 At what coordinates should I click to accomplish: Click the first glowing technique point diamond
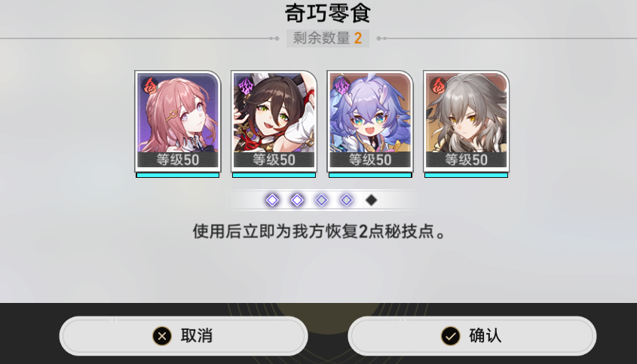click(x=272, y=200)
